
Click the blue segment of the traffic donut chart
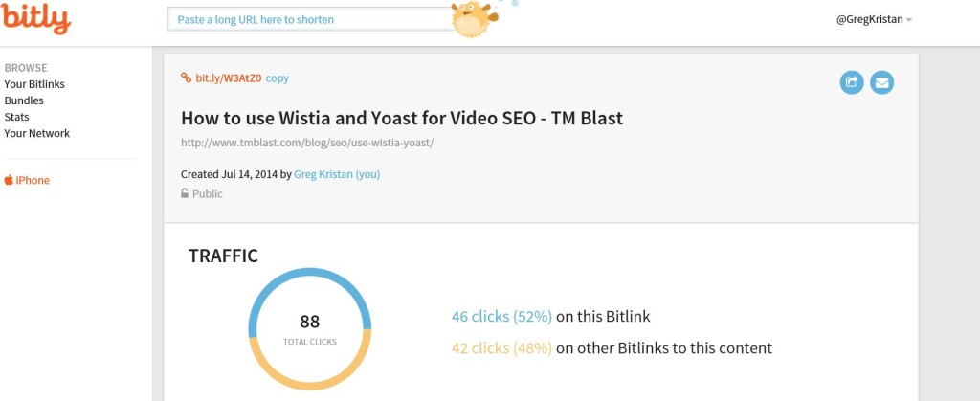click(x=310, y=275)
